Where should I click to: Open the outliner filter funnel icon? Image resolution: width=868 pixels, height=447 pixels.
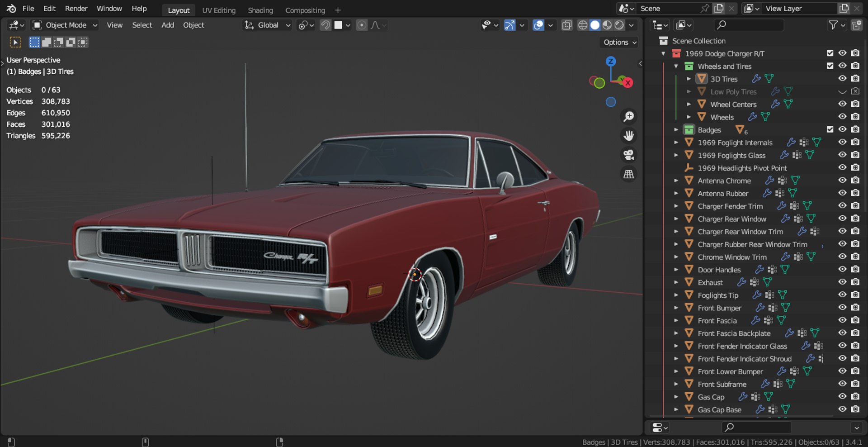coord(833,25)
